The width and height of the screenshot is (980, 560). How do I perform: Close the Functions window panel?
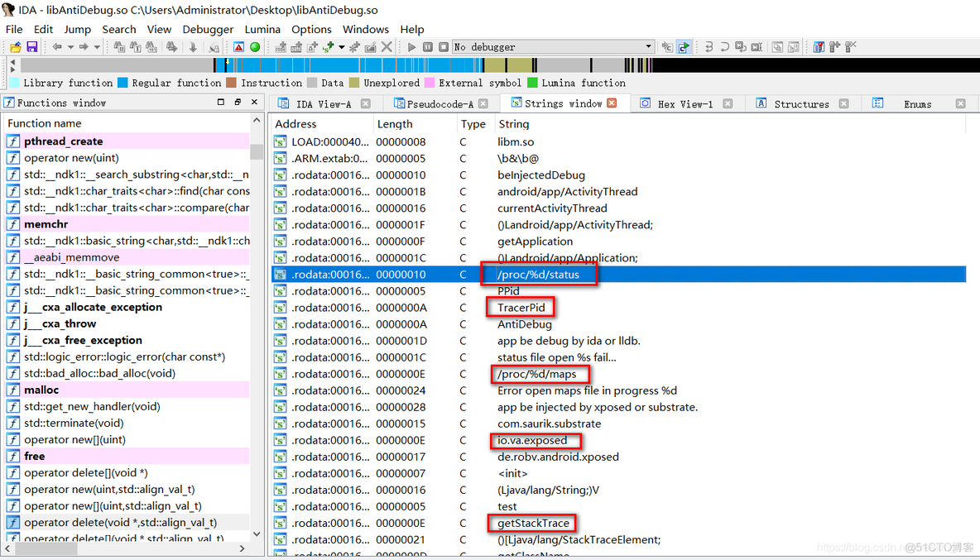tap(254, 102)
